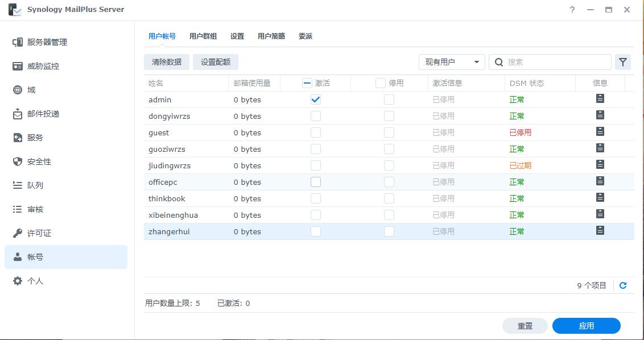Open the info icon on guest row
Screen dimensions: 644x340
[x=600, y=131]
